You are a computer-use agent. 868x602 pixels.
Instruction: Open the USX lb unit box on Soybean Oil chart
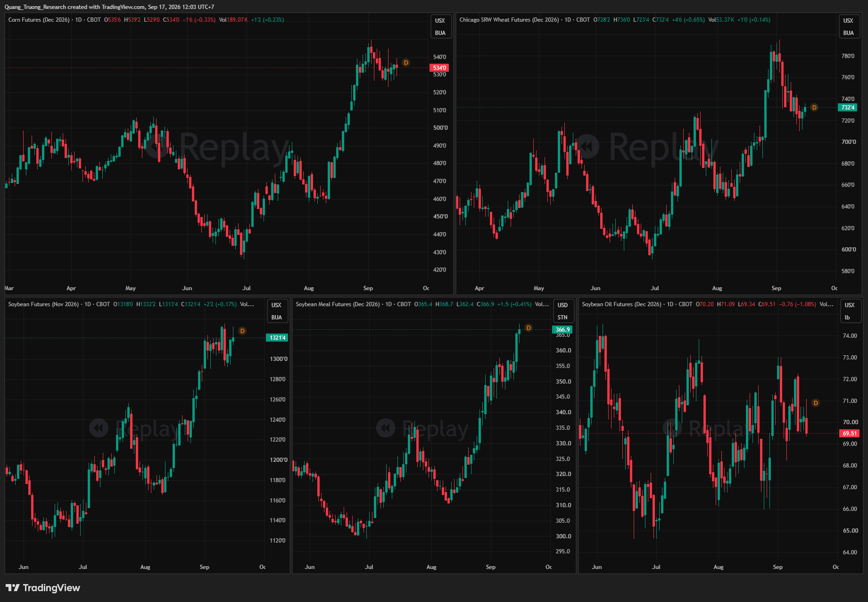pos(850,311)
